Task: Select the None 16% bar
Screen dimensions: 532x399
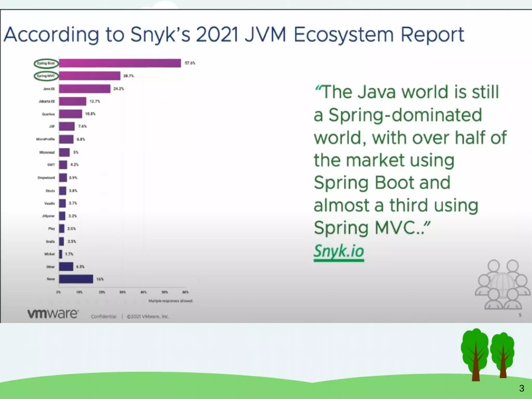Action: (76, 279)
